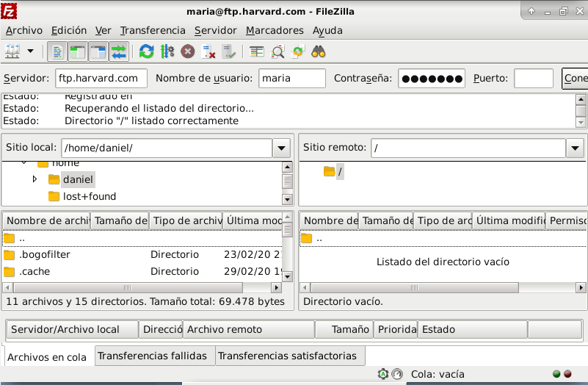588x385 pixels.
Task: Open the Sitio local path dropdown
Action: 281,148
